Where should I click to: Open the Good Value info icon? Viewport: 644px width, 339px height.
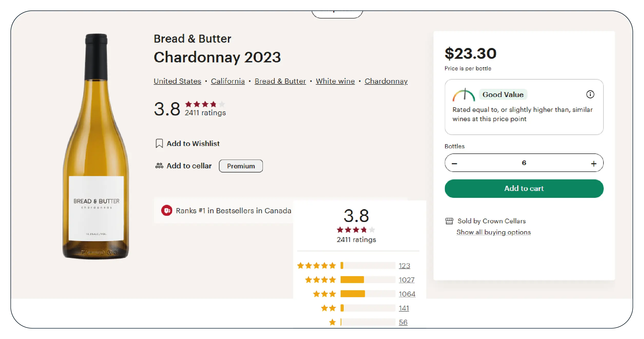tap(591, 95)
